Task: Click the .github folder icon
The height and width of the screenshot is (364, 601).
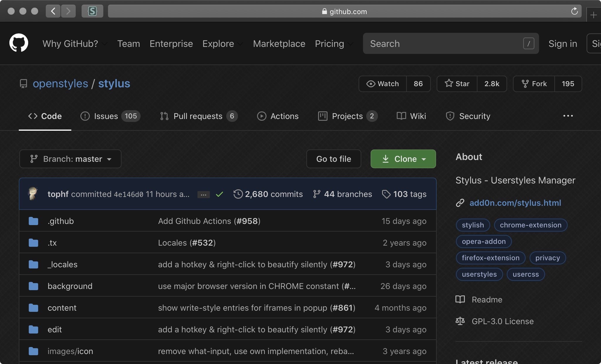Action: click(x=33, y=221)
